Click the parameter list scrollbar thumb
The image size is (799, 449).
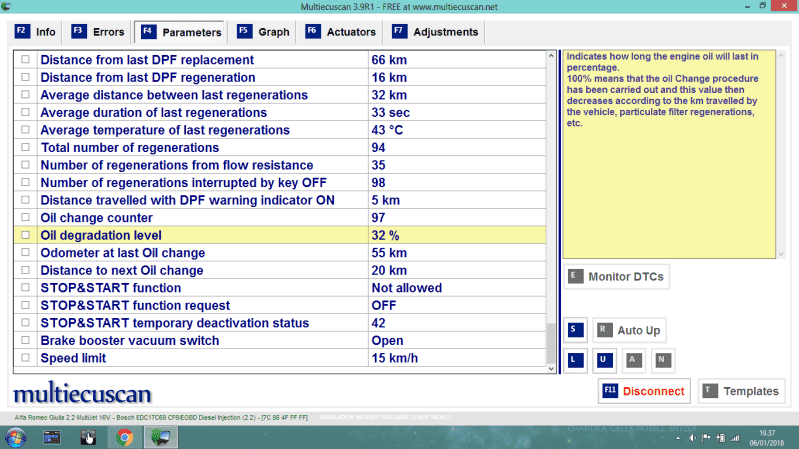pos(551,343)
